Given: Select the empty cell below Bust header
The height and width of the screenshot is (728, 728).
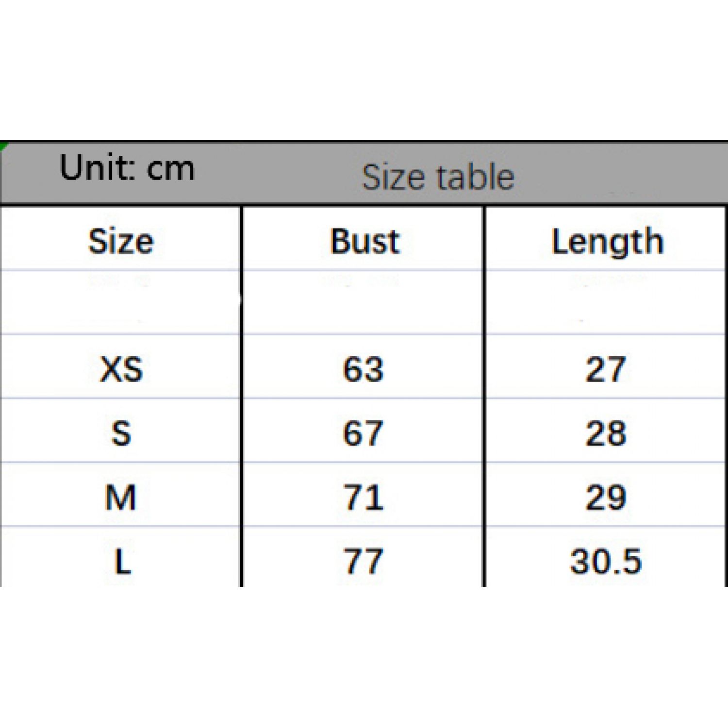Looking at the screenshot, I should 363,302.
